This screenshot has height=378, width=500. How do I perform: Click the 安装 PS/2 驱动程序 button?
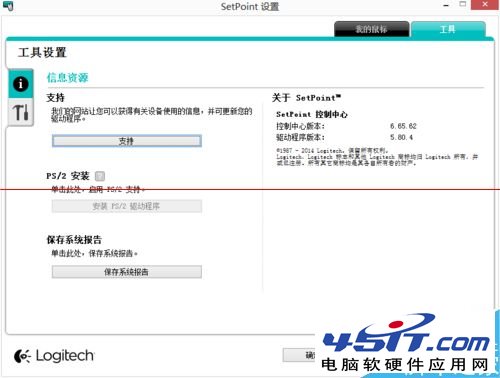click(x=127, y=206)
